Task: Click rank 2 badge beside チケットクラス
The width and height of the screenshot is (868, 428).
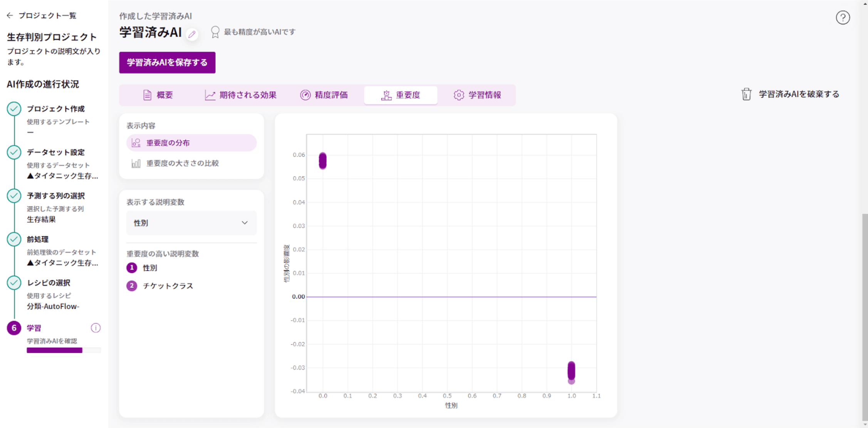Action: pos(132,286)
